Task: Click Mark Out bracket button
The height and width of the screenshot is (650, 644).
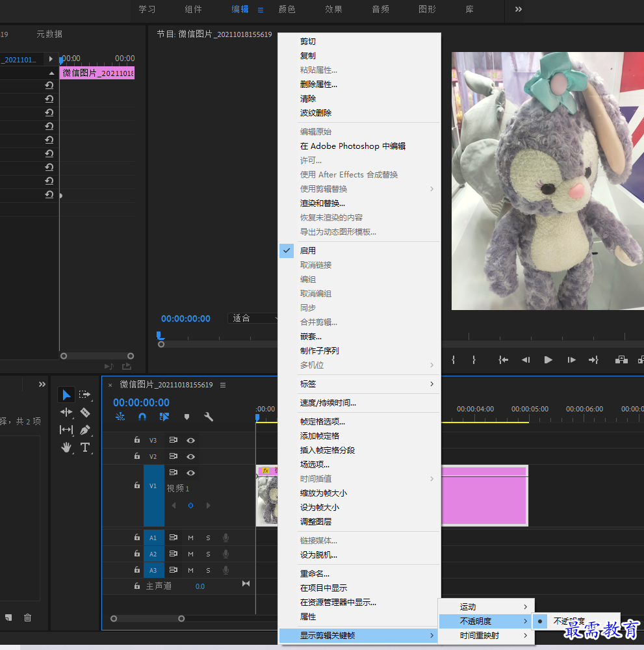Action: pos(474,360)
